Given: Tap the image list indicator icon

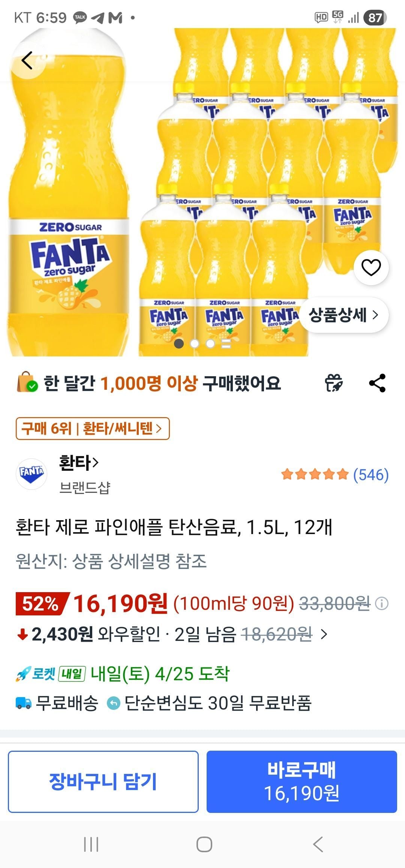Looking at the screenshot, I should (x=226, y=343).
